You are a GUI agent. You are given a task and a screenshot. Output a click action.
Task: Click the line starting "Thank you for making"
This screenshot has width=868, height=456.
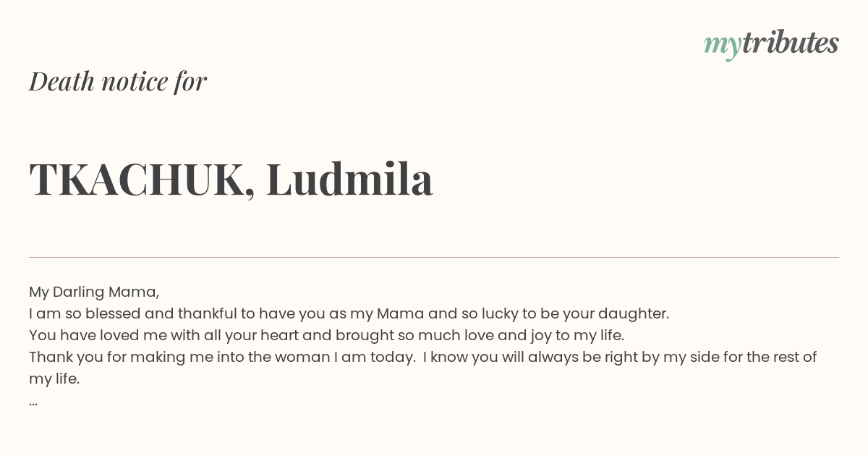423,358
